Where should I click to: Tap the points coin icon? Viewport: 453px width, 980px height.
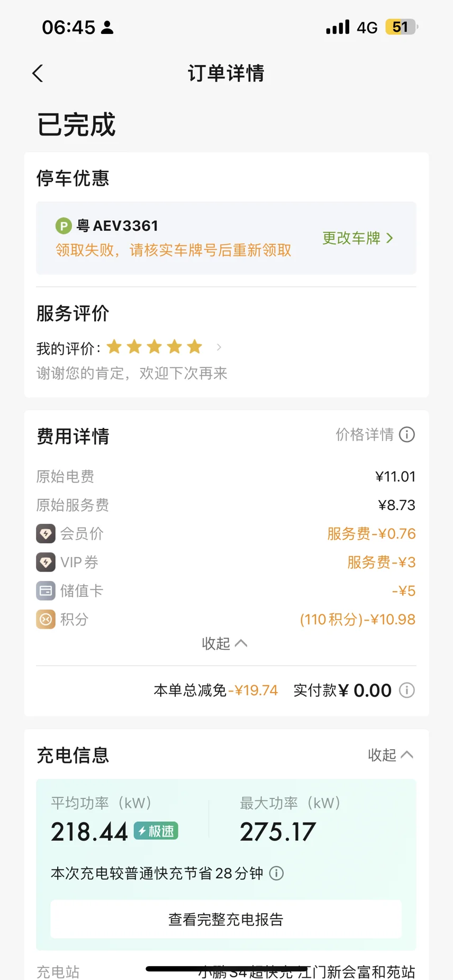click(x=46, y=619)
